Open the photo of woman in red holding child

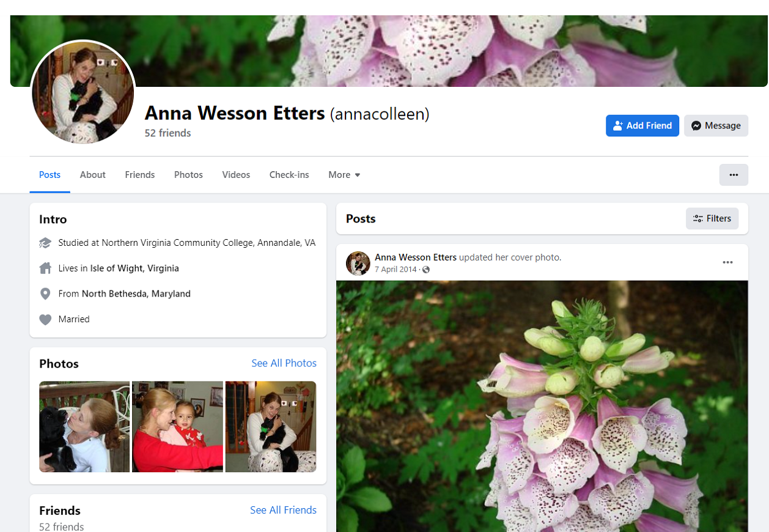[177, 427]
